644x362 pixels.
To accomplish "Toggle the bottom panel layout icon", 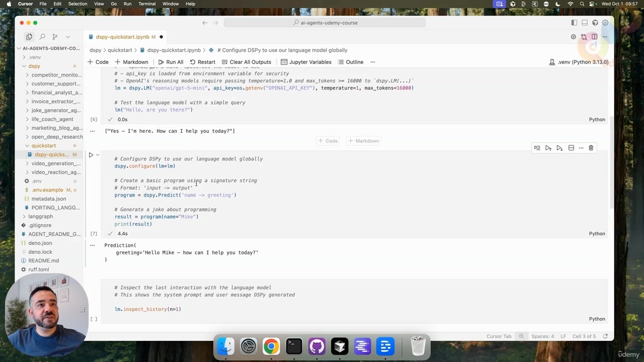I will (x=585, y=23).
